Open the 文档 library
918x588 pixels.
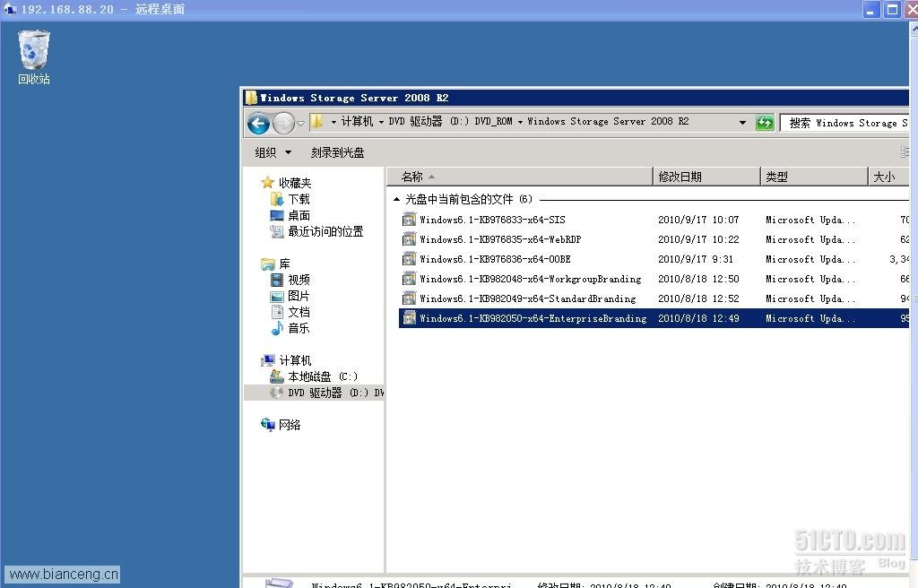point(299,312)
